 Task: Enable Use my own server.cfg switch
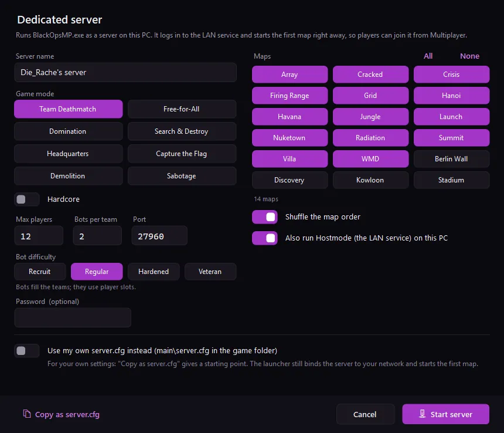pos(27,351)
